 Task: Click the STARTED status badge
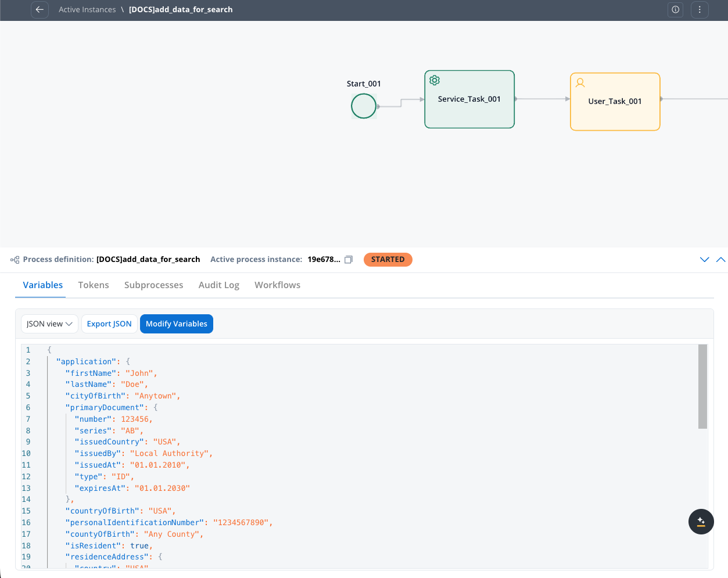pyautogui.click(x=388, y=260)
